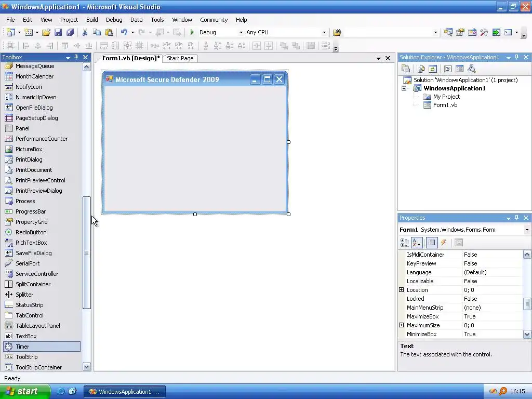Expand the Location property
Screen dimensions: 532x399
[x=402, y=290]
